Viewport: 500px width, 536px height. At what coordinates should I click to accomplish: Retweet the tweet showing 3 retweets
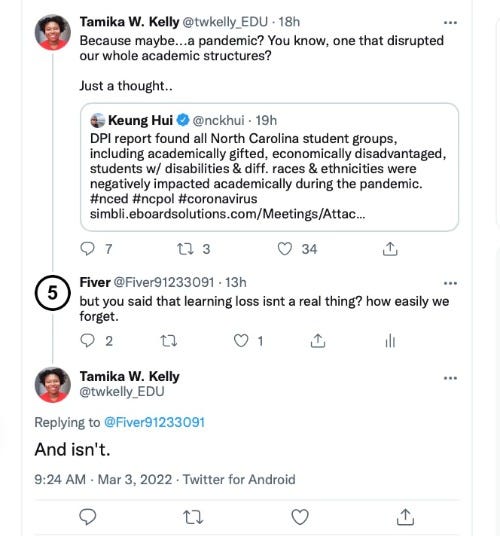(185, 249)
